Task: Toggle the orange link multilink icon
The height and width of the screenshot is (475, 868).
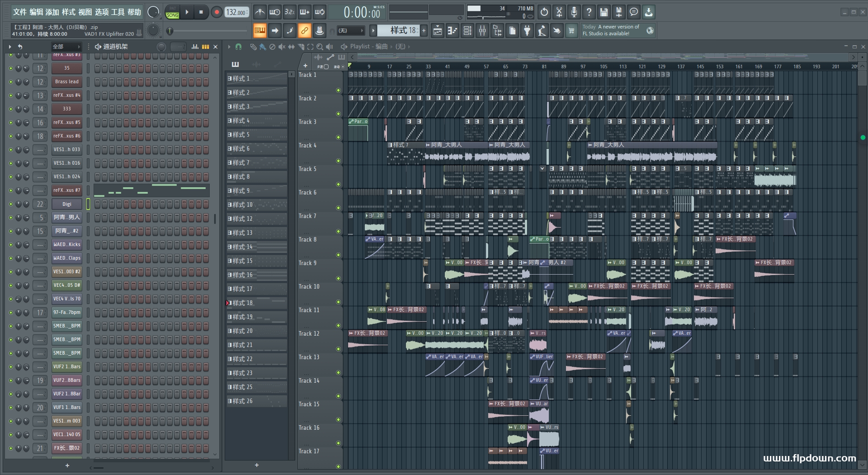Action: (x=305, y=31)
